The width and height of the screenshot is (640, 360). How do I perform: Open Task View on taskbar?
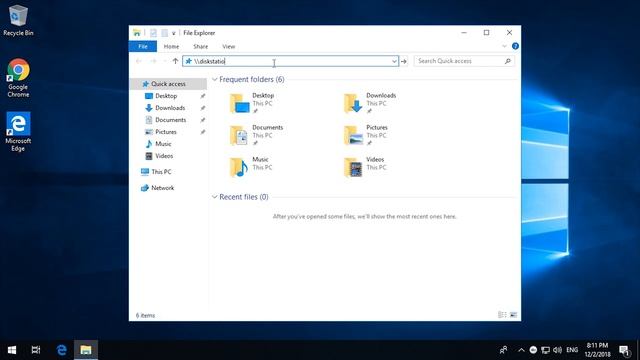36,350
